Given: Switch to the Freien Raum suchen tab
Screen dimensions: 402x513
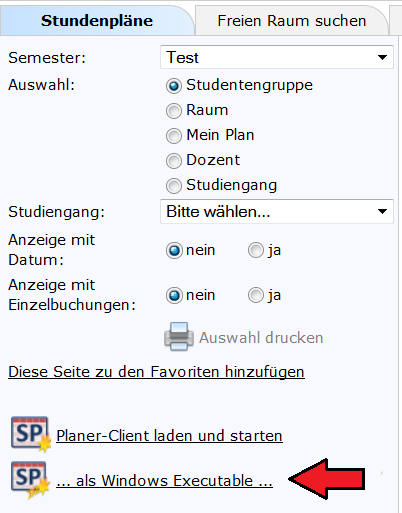Looking at the screenshot, I should click(x=292, y=21).
